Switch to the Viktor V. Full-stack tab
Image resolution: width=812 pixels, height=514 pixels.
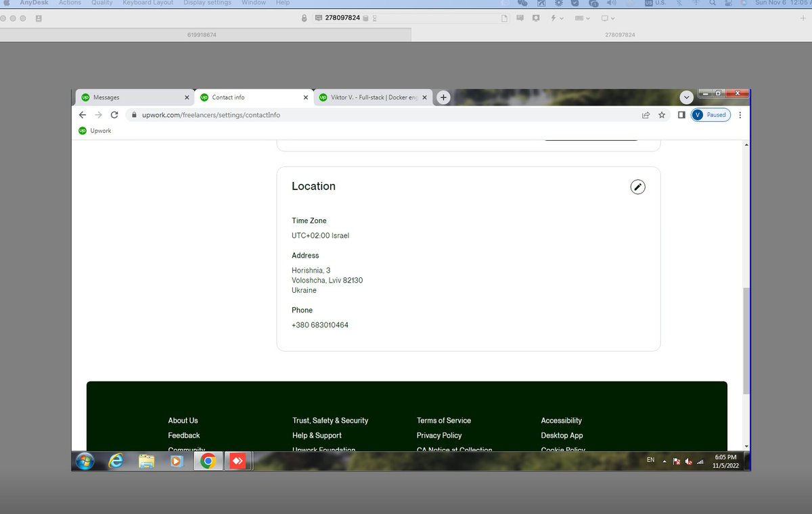pyautogui.click(x=372, y=97)
